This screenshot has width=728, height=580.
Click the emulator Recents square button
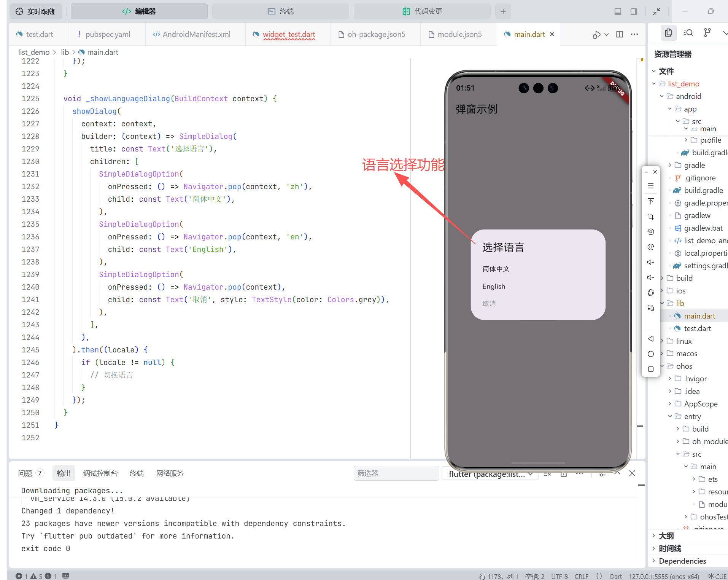[x=651, y=369]
